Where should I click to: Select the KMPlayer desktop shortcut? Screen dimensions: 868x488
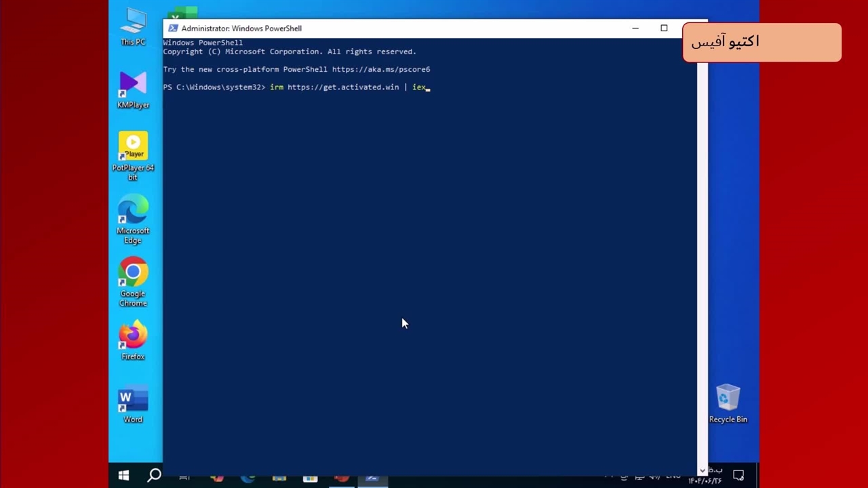(133, 88)
